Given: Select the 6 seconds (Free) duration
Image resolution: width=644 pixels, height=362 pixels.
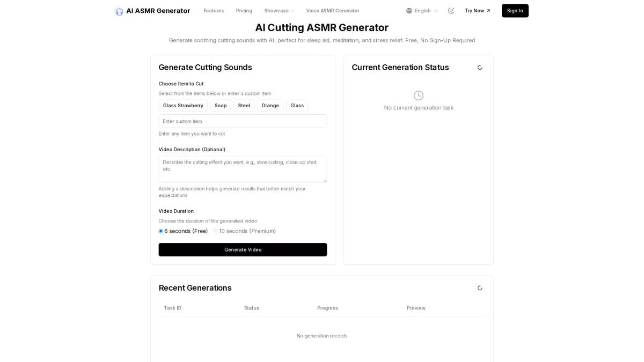Looking at the screenshot, I should click(x=161, y=231).
